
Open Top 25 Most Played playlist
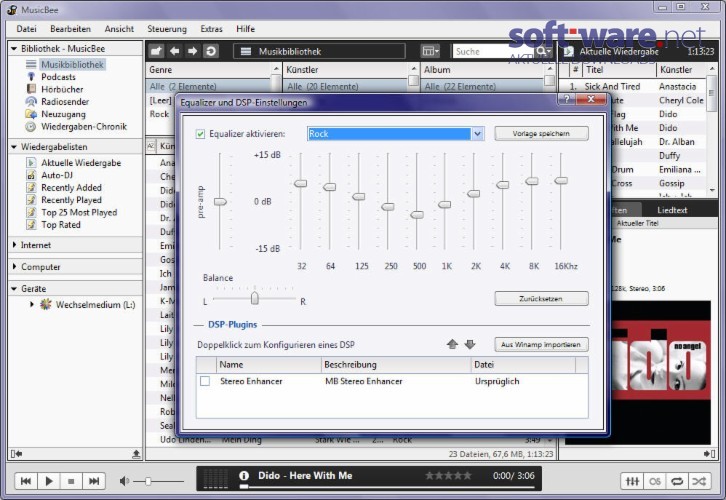pyautogui.click(x=79, y=212)
